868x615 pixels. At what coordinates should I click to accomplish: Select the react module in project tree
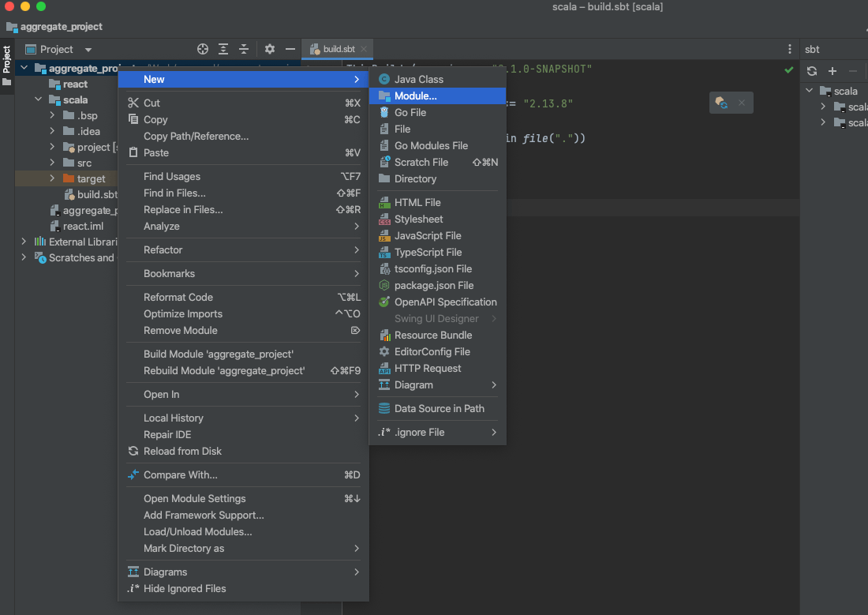click(75, 84)
